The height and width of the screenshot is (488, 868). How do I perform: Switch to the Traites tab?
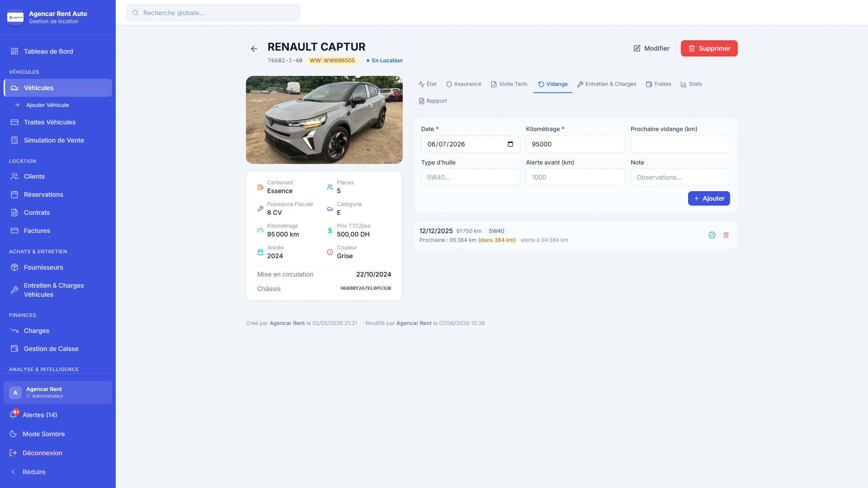tap(659, 84)
